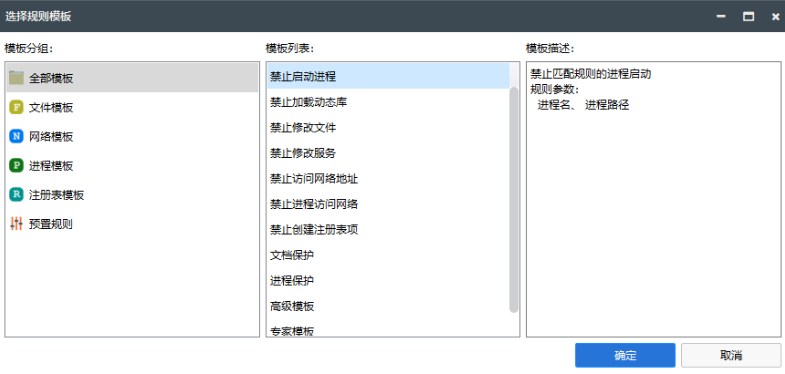Click the green P icon for 进程模板
Viewport: 785px width, 374px height.
(x=17, y=165)
